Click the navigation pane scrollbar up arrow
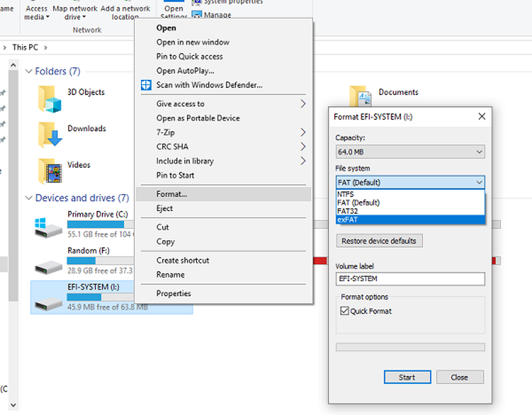The width and height of the screenshot is (532, 415). pos(13,65)
